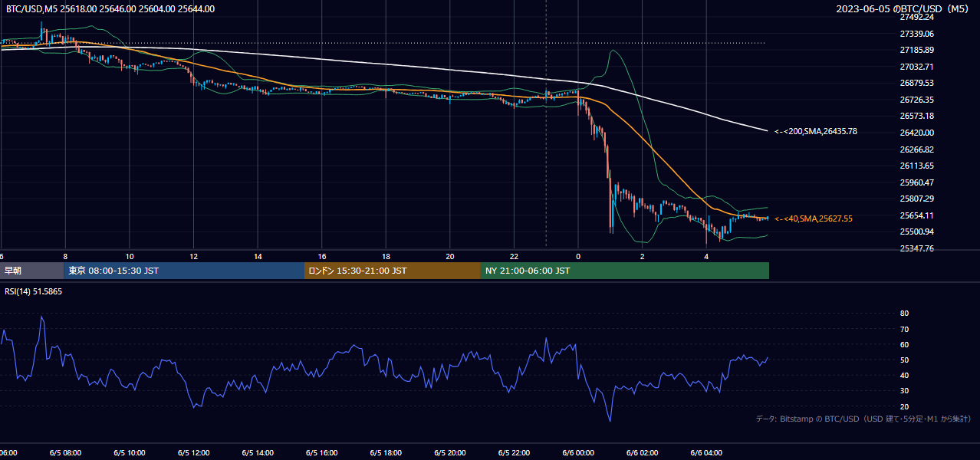The height and width of the screenshot is (460, 980).
Task: Click the Bitstamp data source note
Action: [863, 419]
